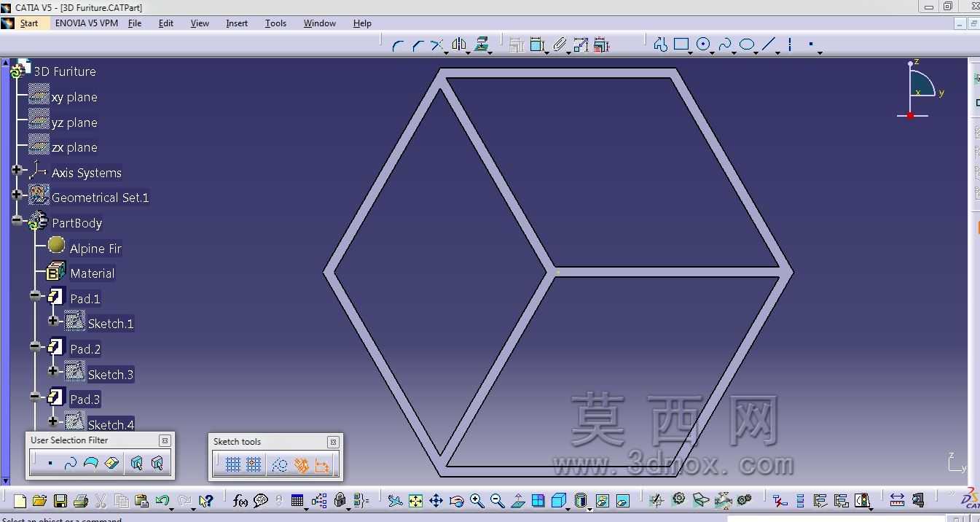Screen dimensions: 980x522
Task: Open the ENOVIA V5 VPM menu
Action: coord(87,23)
